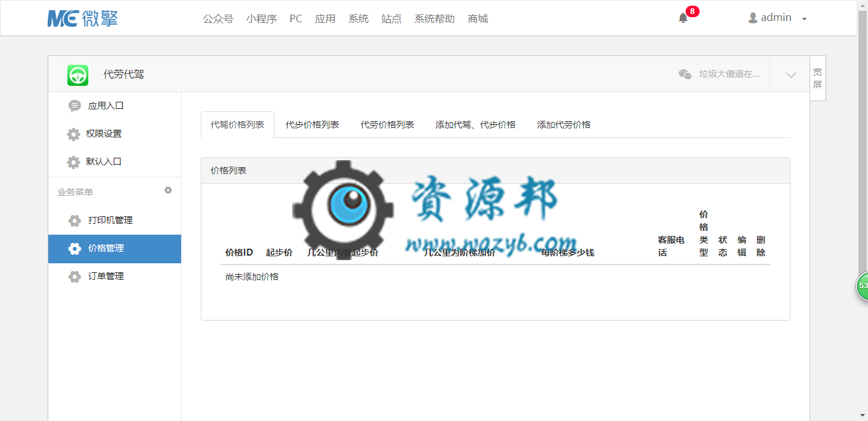
Task: Click the 编辑 column header
Action: pyautogui.click(x=742, y=246)
